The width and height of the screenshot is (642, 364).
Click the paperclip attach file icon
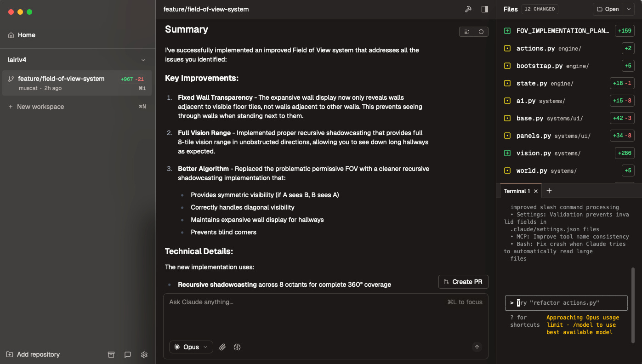point(222,347)
